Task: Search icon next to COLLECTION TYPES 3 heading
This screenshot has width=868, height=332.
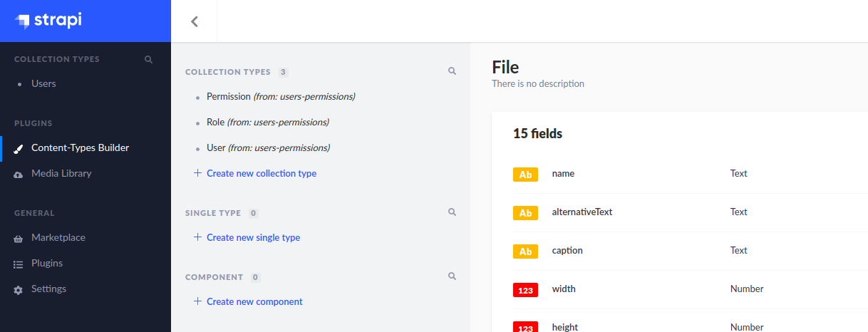Action: click(452, 71)
